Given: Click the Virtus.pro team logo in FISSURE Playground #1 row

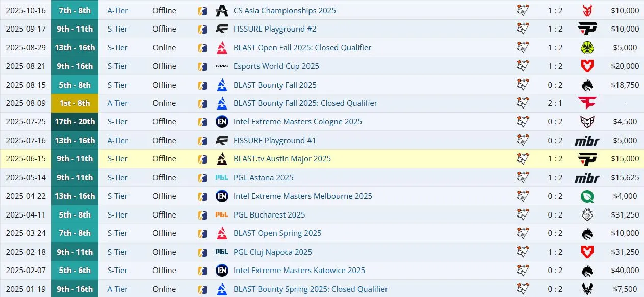Looking at the screenshot, I should point(523,141).
